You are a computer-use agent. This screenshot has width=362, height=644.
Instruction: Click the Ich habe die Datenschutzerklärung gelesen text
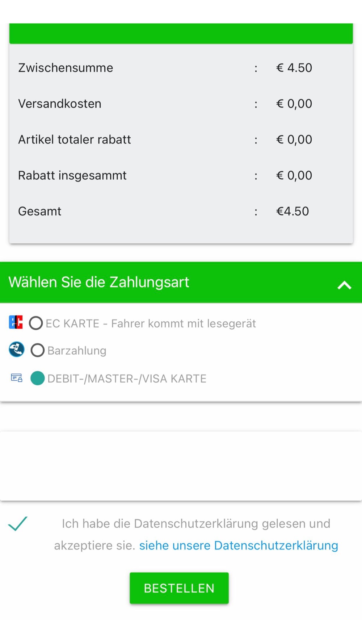pos(196,524)
